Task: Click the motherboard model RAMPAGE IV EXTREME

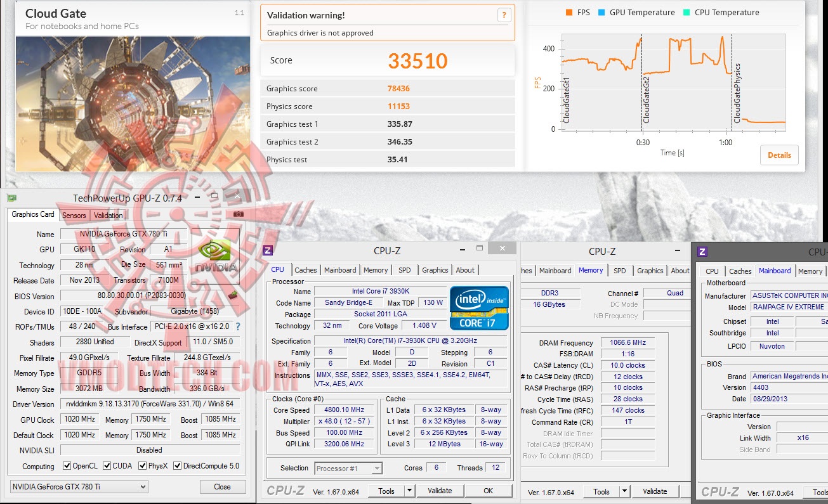Action: (x=789, y=307)
